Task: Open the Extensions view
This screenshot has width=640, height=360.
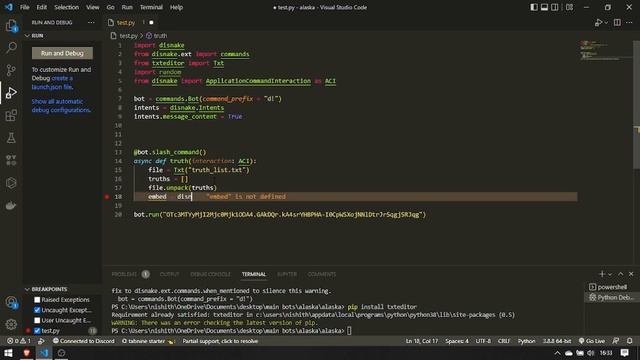Action: 11,116
